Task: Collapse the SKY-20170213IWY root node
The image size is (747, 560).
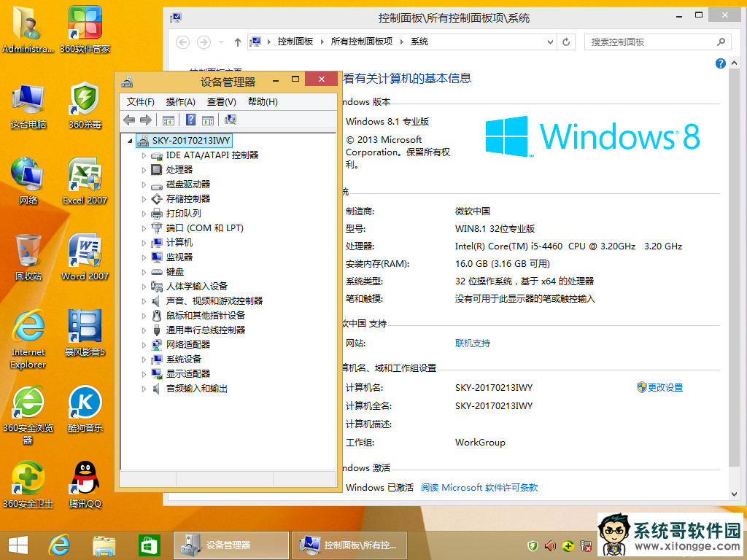Action: (x=130, y=141)
